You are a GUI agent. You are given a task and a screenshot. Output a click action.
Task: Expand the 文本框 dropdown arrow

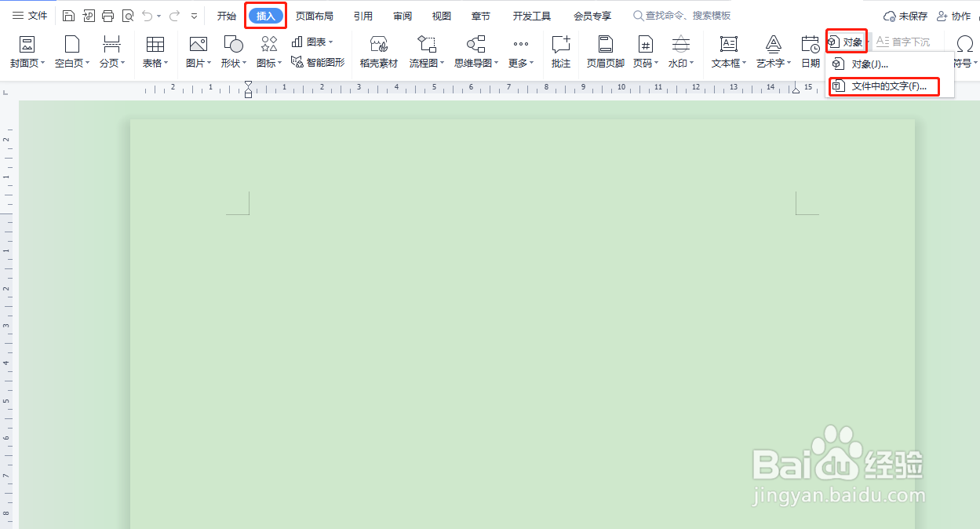click(x=745, y=64)
